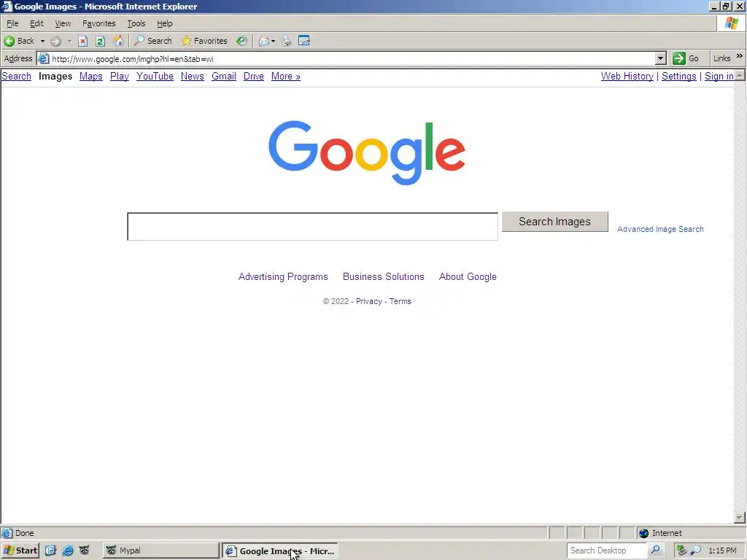
Task: Open the Help menu
Action: point(165,23)
